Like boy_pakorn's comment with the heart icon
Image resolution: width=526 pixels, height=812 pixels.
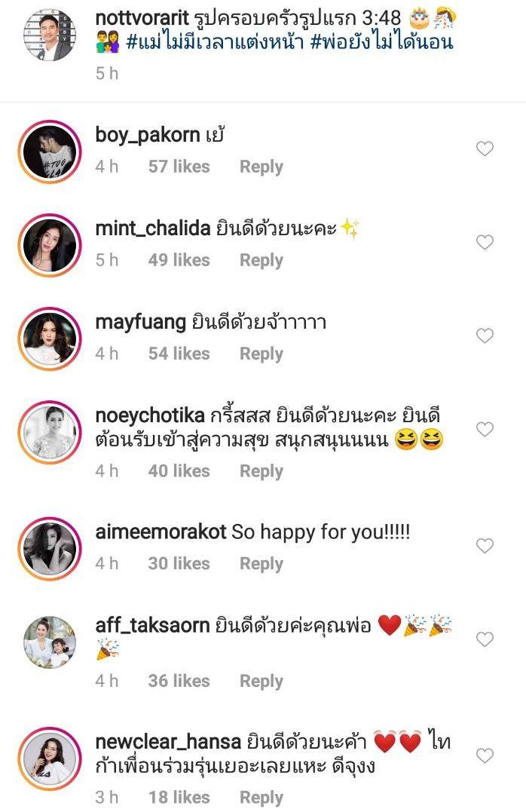[485, 149]
